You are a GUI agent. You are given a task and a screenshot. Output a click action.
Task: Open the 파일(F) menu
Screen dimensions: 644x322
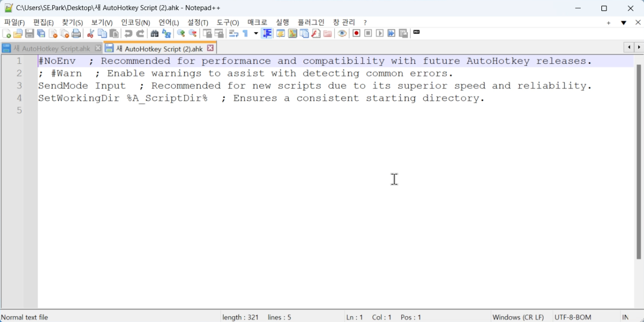click(14, 23)
